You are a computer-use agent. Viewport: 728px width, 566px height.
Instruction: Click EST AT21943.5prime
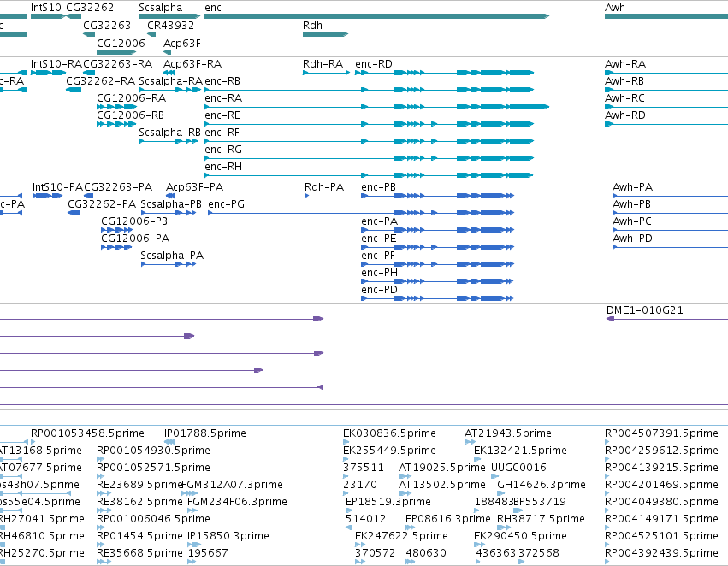pyautogui.click(x=507, y=433)
